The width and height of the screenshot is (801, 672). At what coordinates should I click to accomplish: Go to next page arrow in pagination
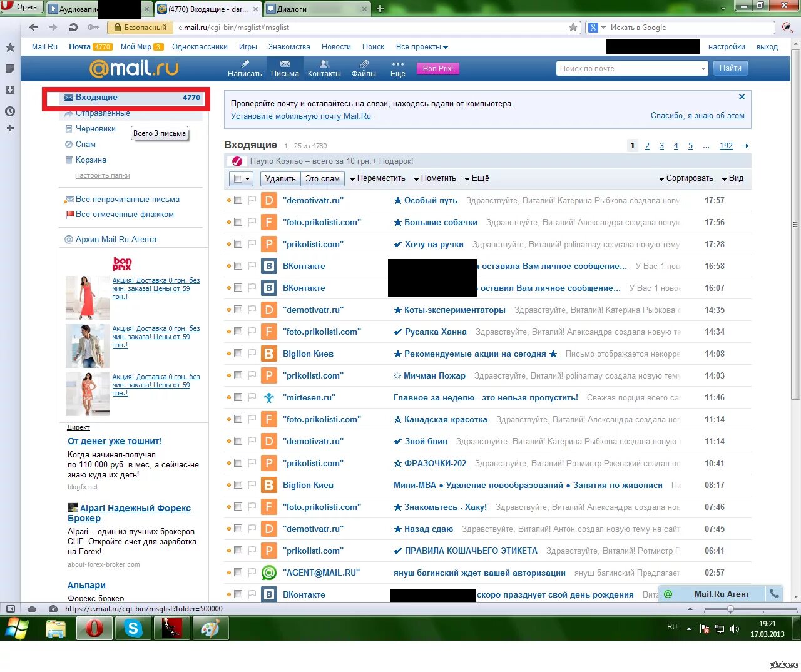[x=745, y=146]
